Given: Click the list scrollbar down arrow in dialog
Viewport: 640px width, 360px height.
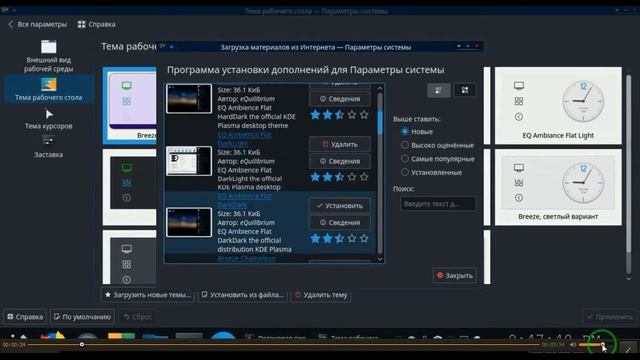Looking at the screenshot, I should pyautogui.click(x=380, y=259).
